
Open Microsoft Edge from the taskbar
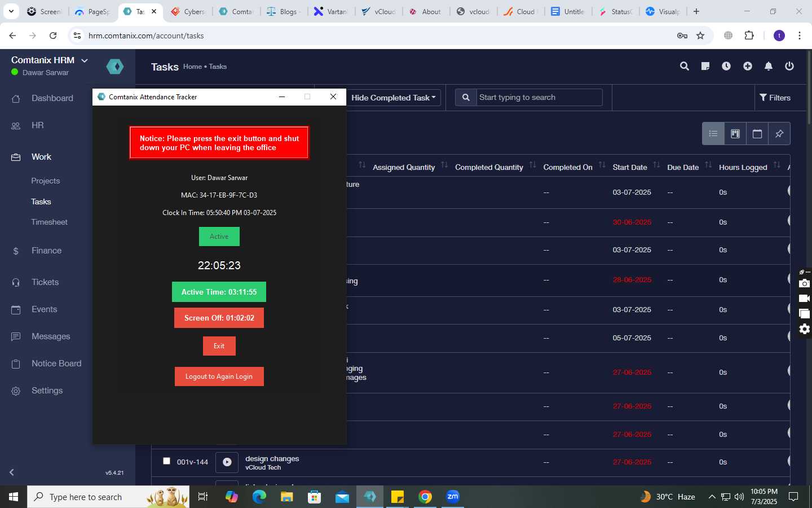[259, 497]
